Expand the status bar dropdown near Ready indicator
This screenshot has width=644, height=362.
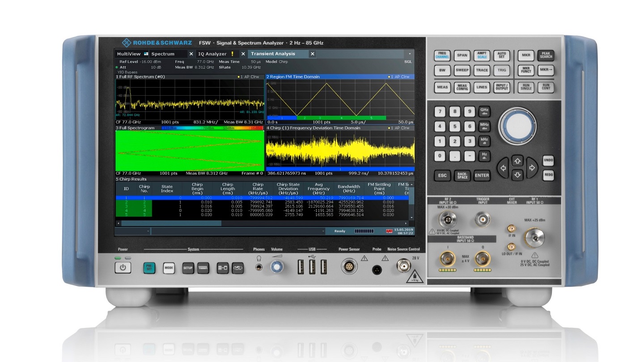[323, 231]
